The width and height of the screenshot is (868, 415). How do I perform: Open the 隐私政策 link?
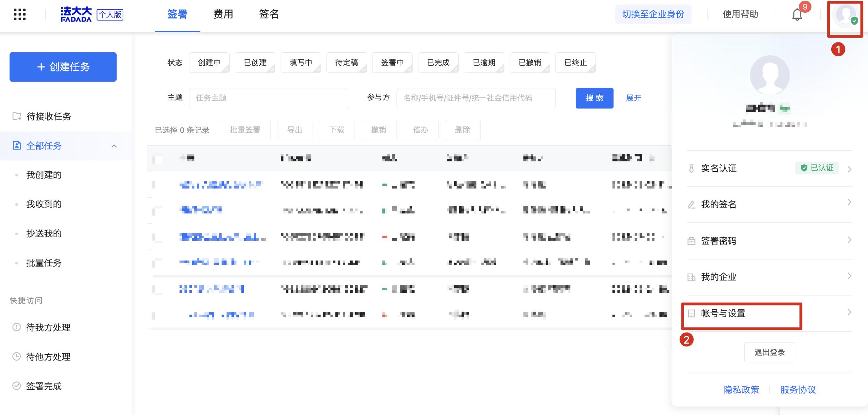pyautogui.click(x=741, y=390)
